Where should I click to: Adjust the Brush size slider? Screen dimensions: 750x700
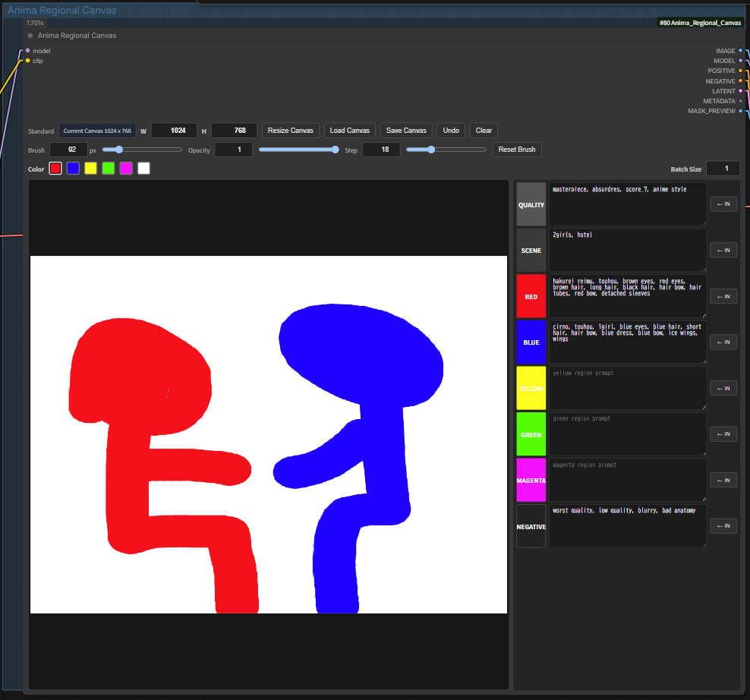(142, 150)
